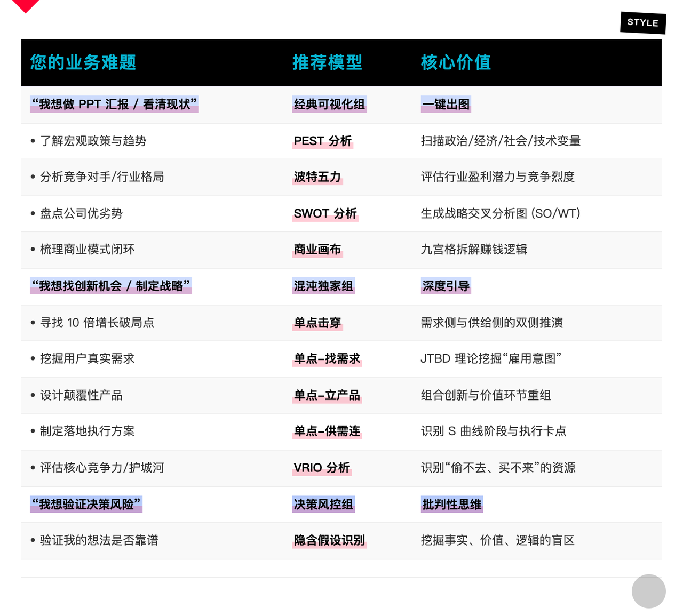Click the bullet beside 了解宏观政策与趋势

[x=32, y=141]
